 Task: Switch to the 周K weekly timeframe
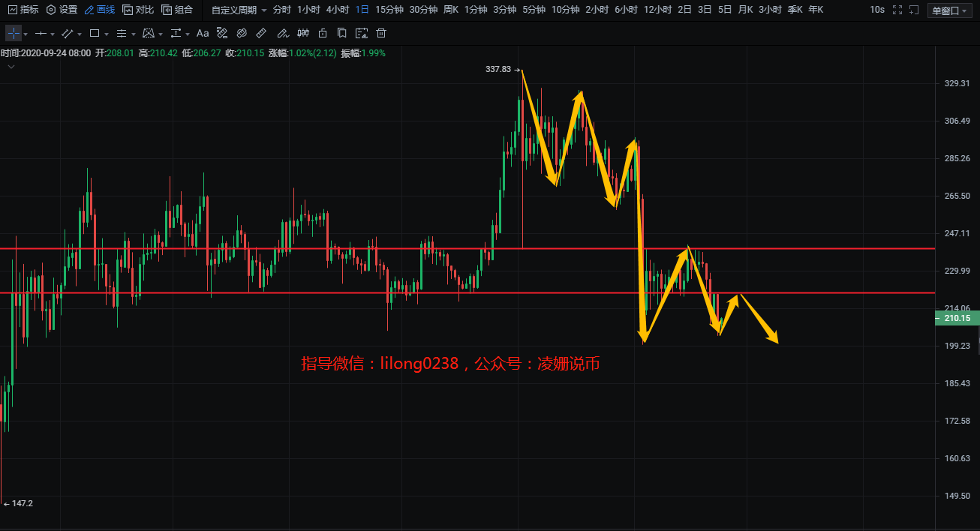click(451, 10)
